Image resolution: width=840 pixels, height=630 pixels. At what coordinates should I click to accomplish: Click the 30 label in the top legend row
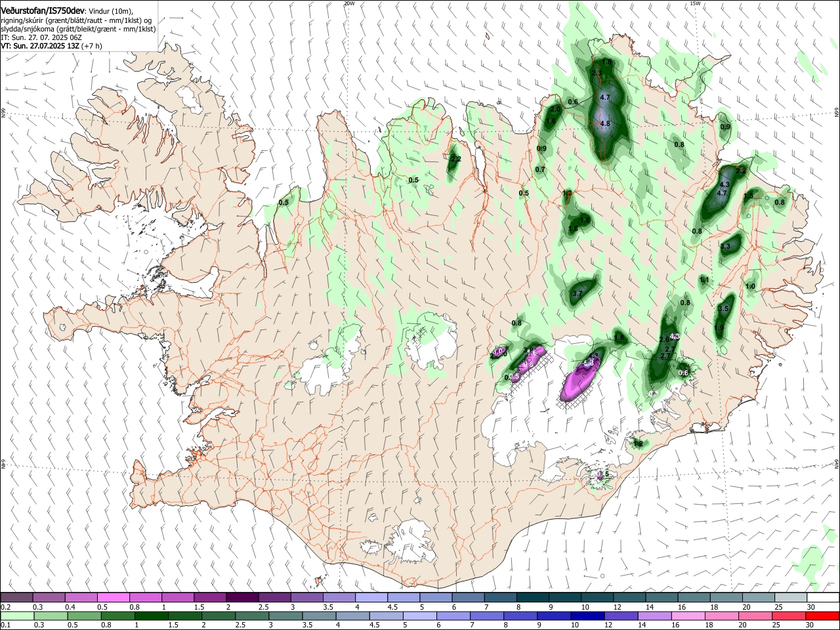click(811, 607)
